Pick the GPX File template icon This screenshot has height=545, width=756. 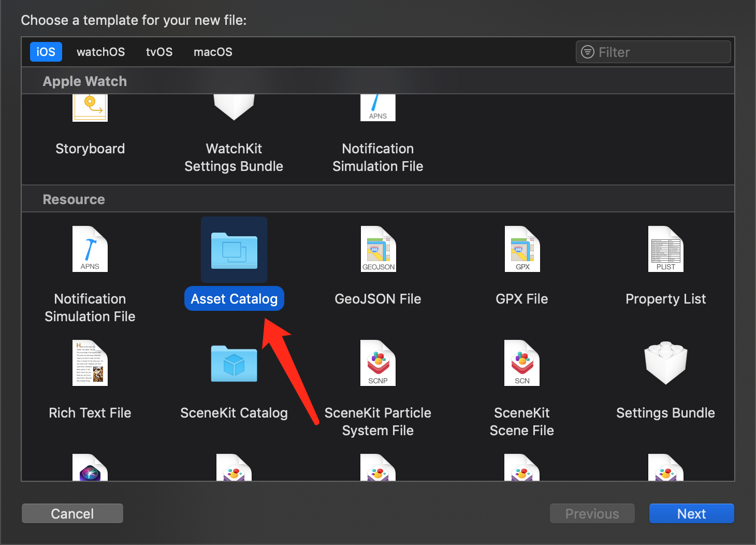(522, 249)
